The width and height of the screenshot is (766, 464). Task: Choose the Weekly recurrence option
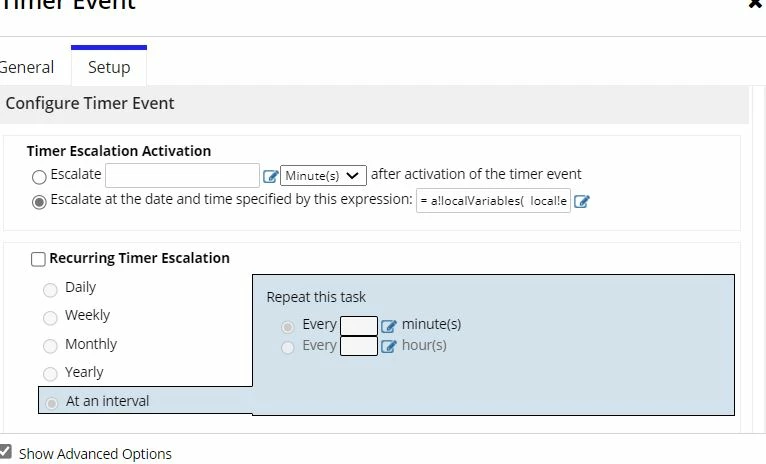[x=50, y=318]
